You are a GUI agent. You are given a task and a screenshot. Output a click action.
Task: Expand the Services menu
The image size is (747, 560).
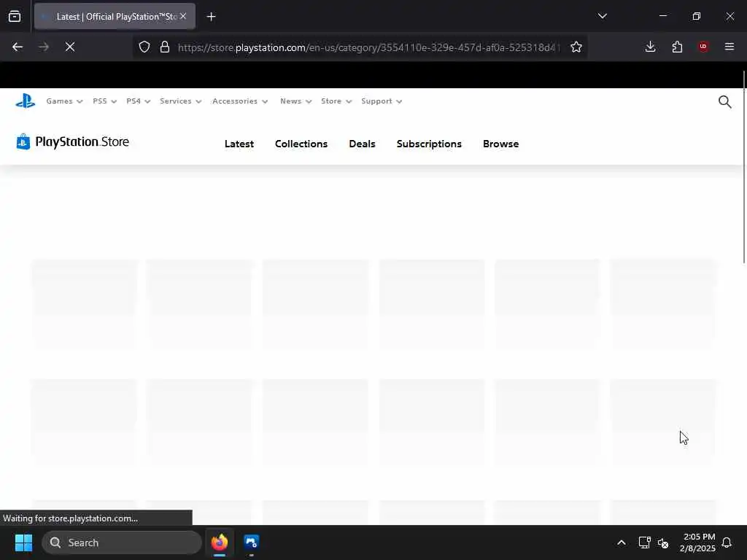click(181, 101)
